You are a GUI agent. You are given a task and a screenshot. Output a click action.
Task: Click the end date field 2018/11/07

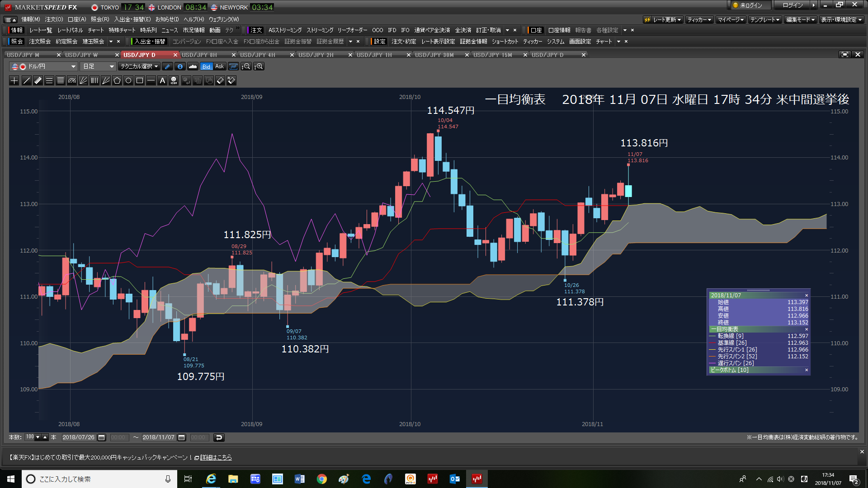[159, 437]
